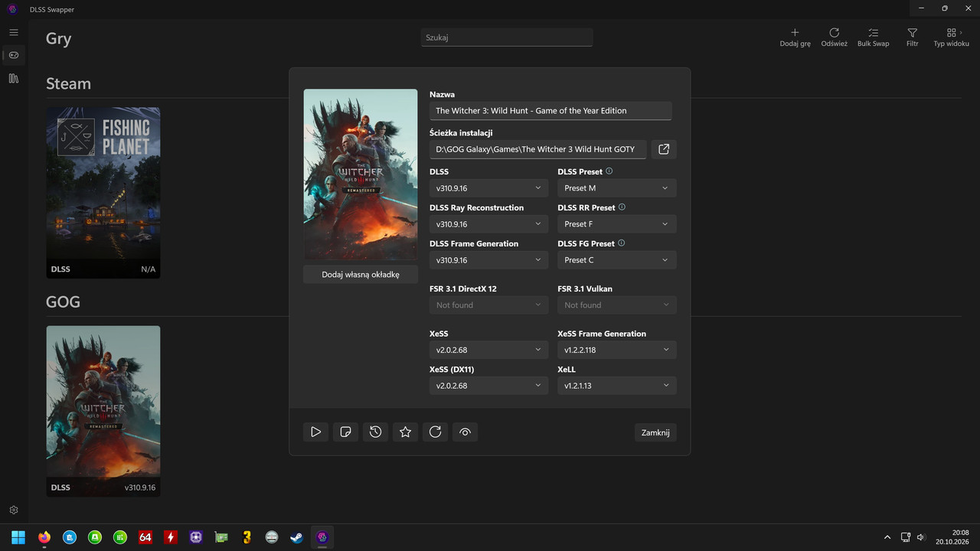Screen dimensions: 980x551
Task: Open the DLSS RR Preset F dropdown
Action: pyautogui.click(x=617, y=224)
